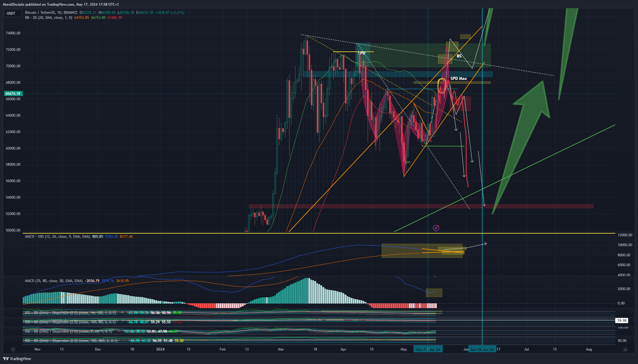Click the +1438.97 (+2.21%) change value
The height and width of the screenshot is (364, 638).
(169, 13)
